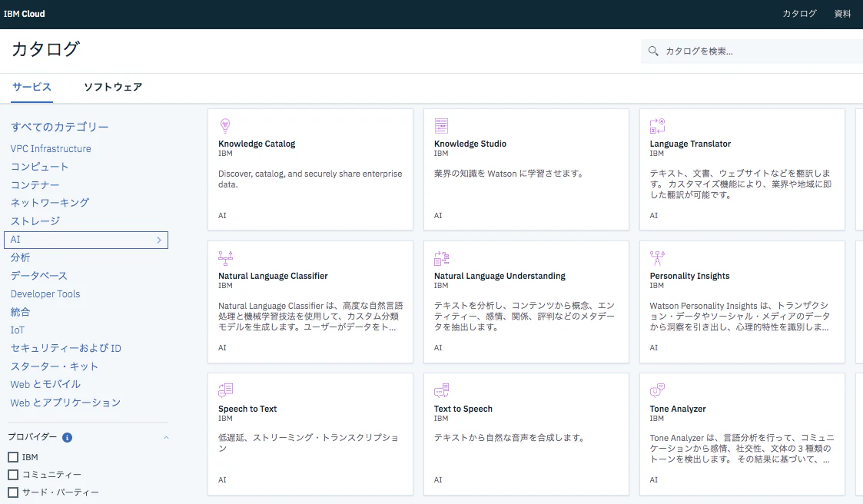Switch to the サービス tab
Image resolution: width=863 pixels, height=504 pixels.
pyautogui.click(x=32, y=87)
